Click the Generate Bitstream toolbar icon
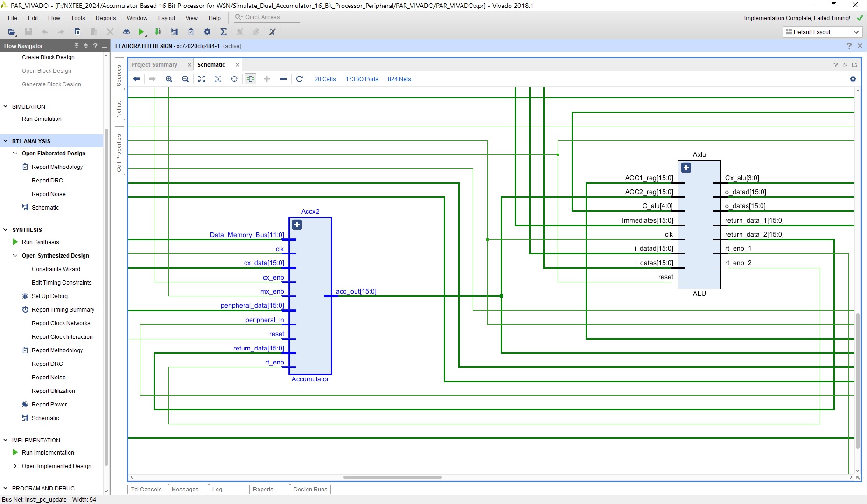The image size is (867, 504). pos(159,32)
